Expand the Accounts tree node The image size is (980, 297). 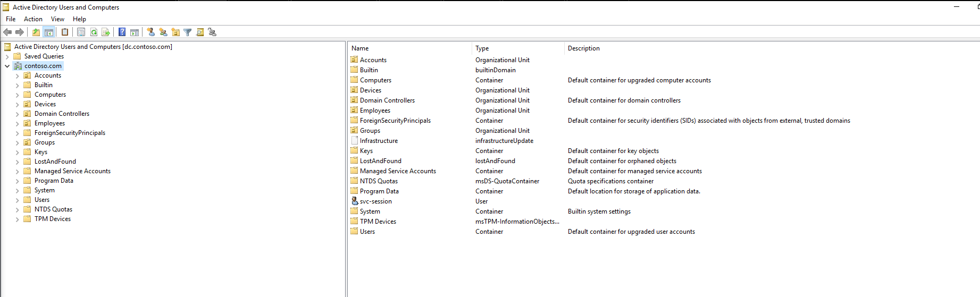point(17,75)
